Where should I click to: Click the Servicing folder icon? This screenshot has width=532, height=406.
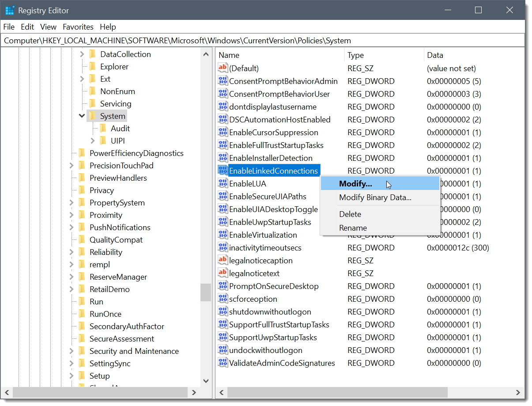92,103
